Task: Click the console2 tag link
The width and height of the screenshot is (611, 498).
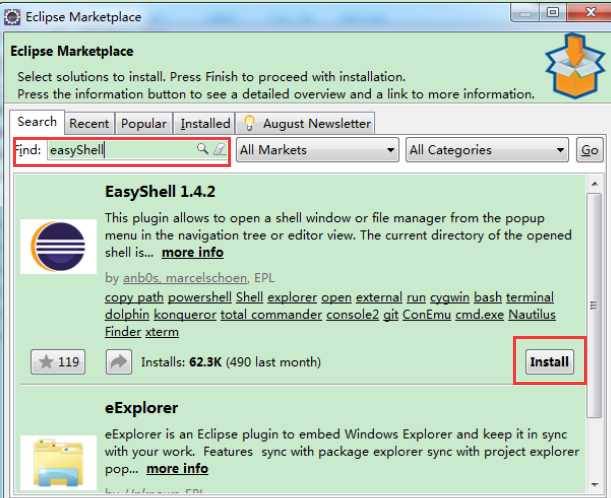Action: click(353, 314)
